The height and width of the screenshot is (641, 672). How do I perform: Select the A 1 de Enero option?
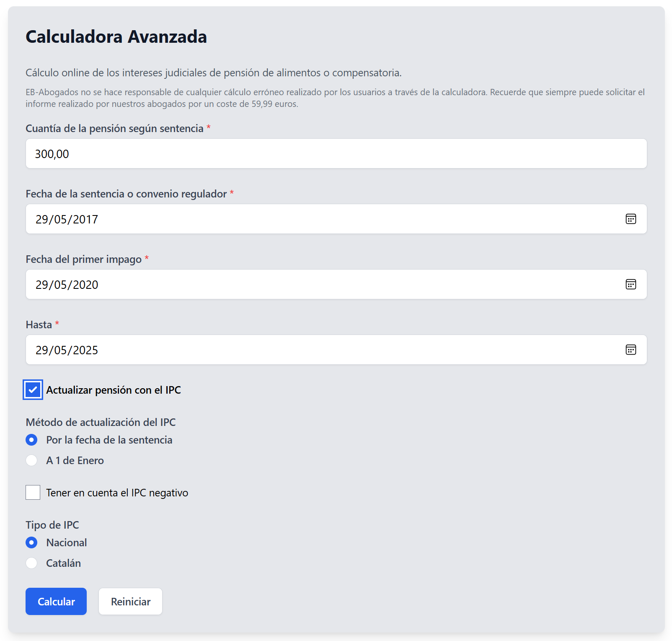pos(31,460)
